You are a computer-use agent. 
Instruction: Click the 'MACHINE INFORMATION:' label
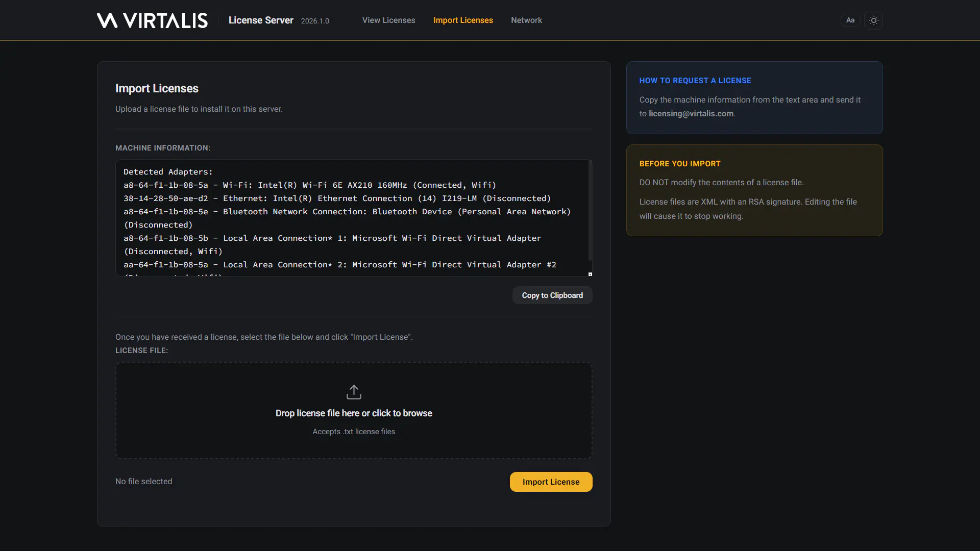(163, 148)
